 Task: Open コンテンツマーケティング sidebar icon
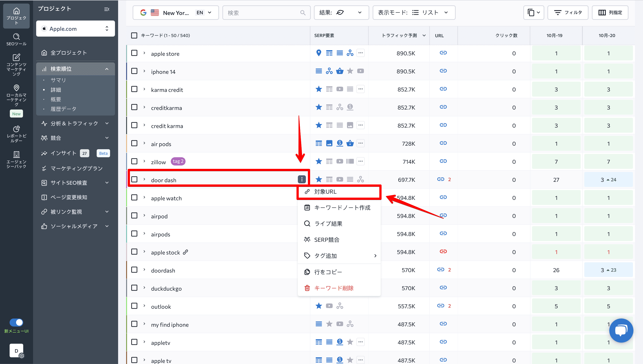pos(16,65)
